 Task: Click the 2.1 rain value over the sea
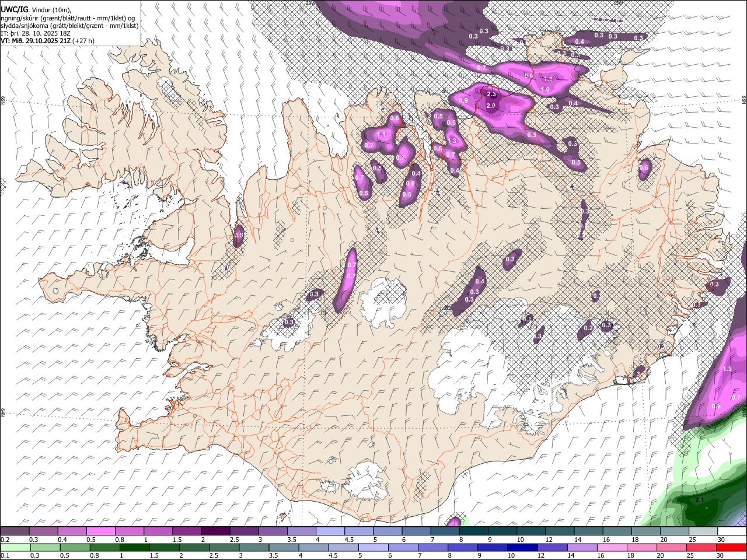click(x=700, y=501)
